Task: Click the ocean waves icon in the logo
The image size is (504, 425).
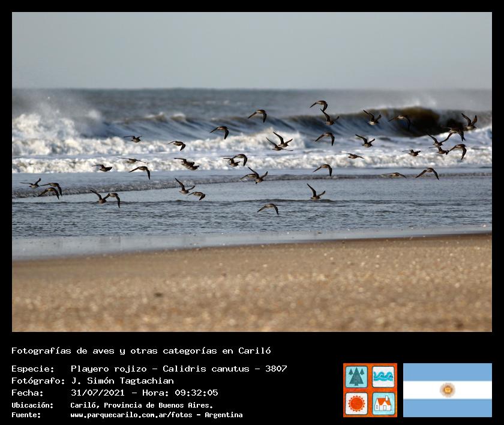Action: coord(383,376)
